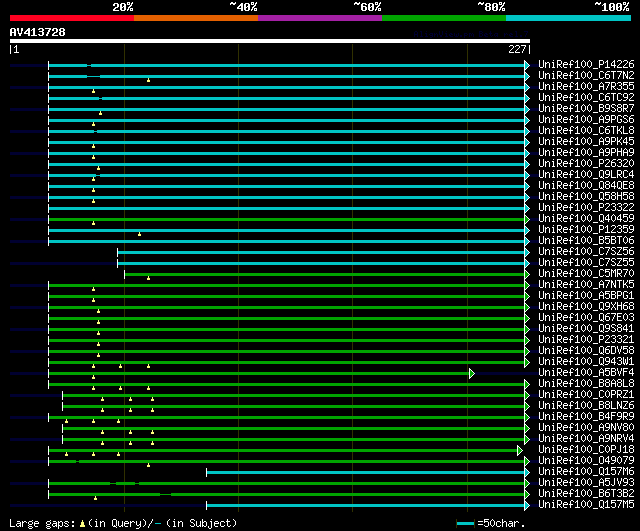640x531 pixels.
Task: Click the AV413728 query name
Action: click(38, 32)
